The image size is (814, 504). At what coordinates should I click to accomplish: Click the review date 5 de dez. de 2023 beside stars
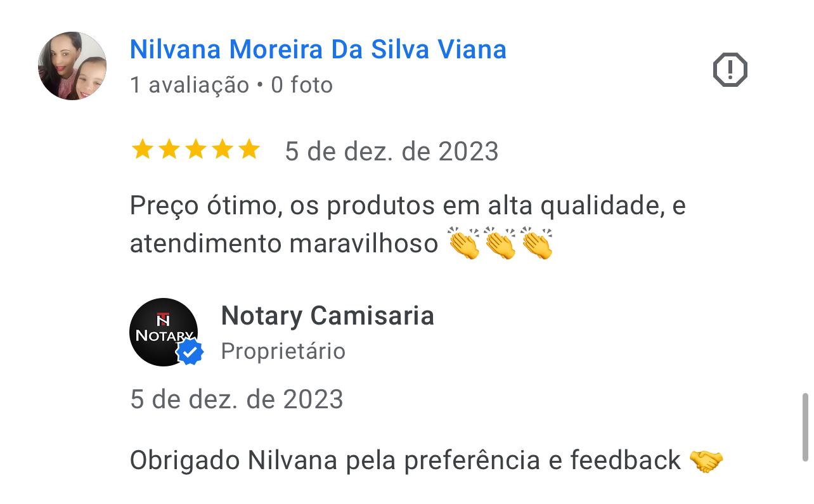pyautogui.click(x=392, y=152)
